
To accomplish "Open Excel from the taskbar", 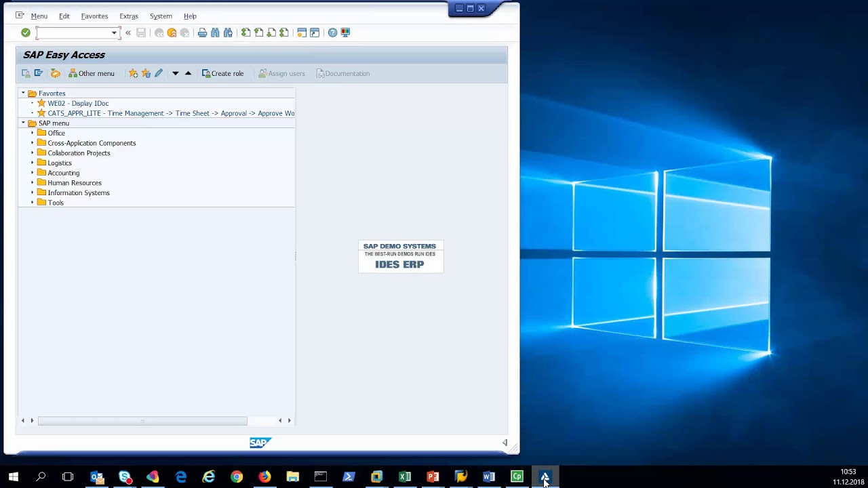I will click(x=405, y=476).
